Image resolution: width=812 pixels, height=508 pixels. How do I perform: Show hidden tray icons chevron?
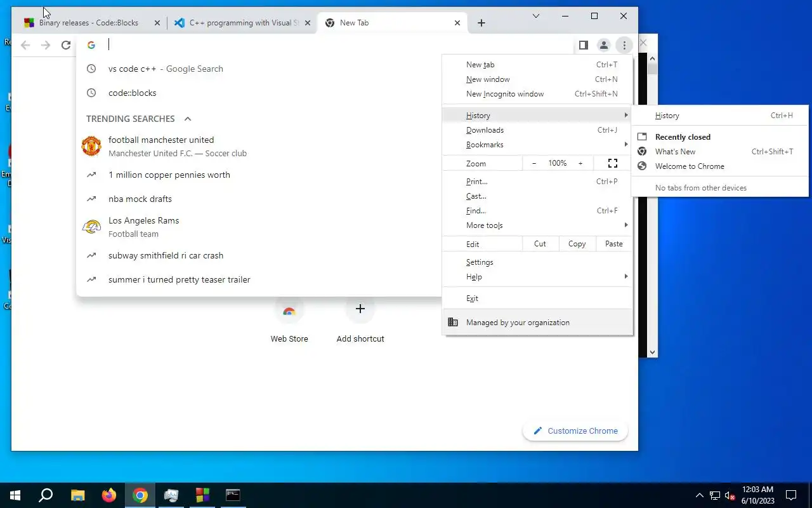pyautogui.click(x=700, y=495)
